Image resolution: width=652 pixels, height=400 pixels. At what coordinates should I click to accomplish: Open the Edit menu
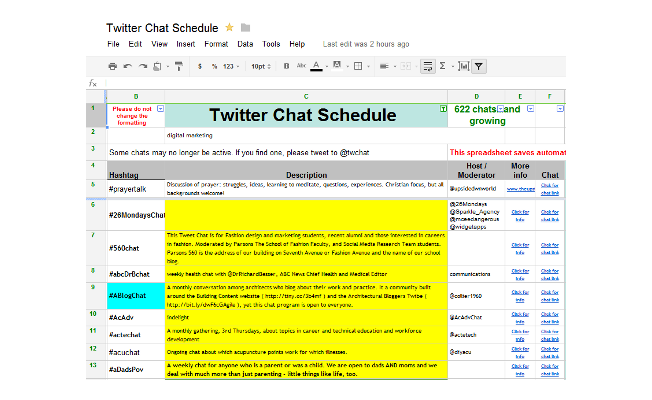[135, 44]
